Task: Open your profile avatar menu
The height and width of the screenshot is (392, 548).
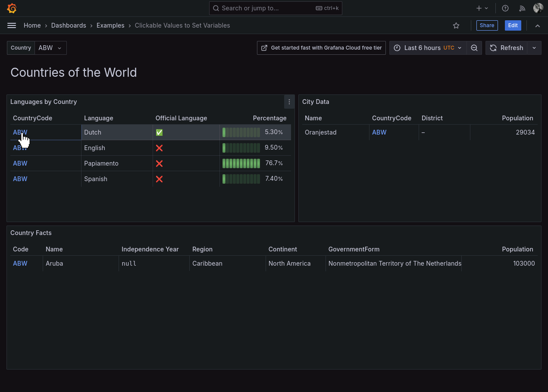Action: point(538,8)
